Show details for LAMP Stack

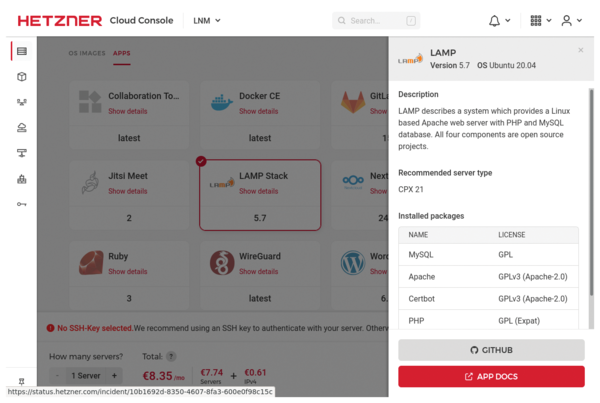pyautogui.click(x=259, y=191)
